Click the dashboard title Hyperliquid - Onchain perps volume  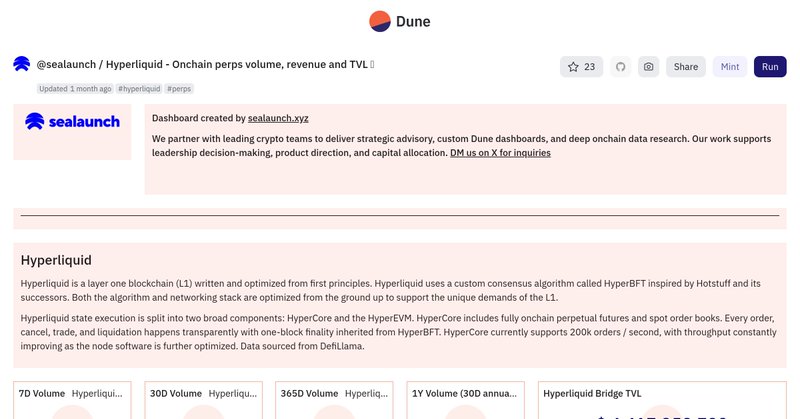pos(237,64)
